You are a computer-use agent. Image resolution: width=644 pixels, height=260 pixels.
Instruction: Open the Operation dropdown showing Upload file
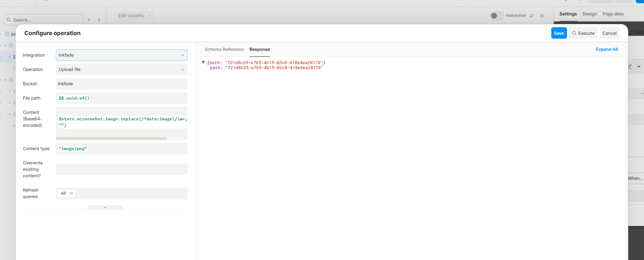[x=121, y=69]
